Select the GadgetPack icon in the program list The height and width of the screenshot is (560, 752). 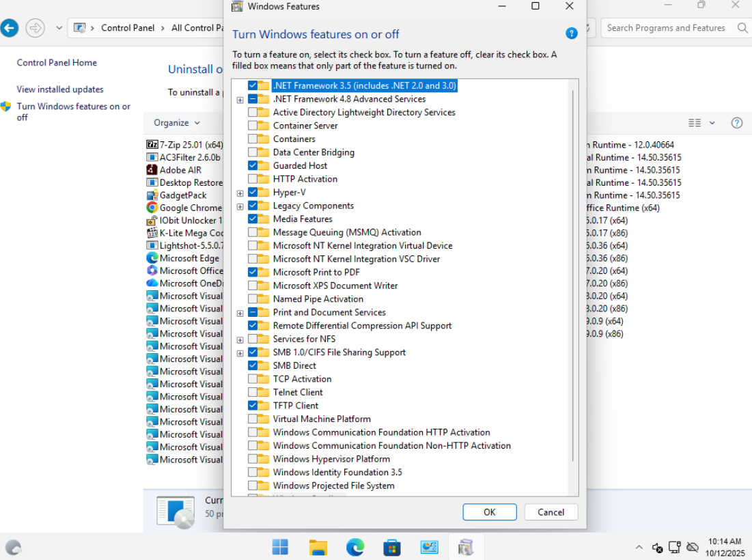(152, 195)
